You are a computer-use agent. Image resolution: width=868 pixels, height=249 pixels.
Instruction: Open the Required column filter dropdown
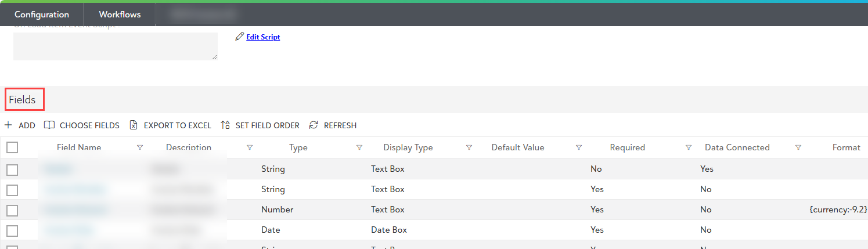click(689, 147)
